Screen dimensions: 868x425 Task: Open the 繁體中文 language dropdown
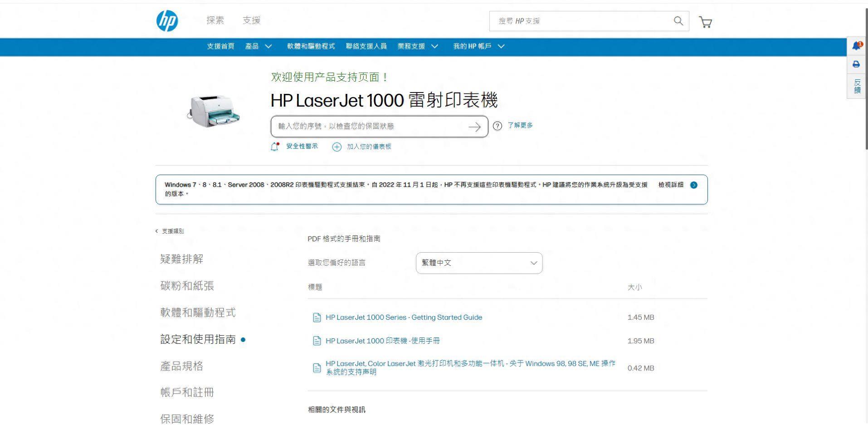[x=479, y=263]
